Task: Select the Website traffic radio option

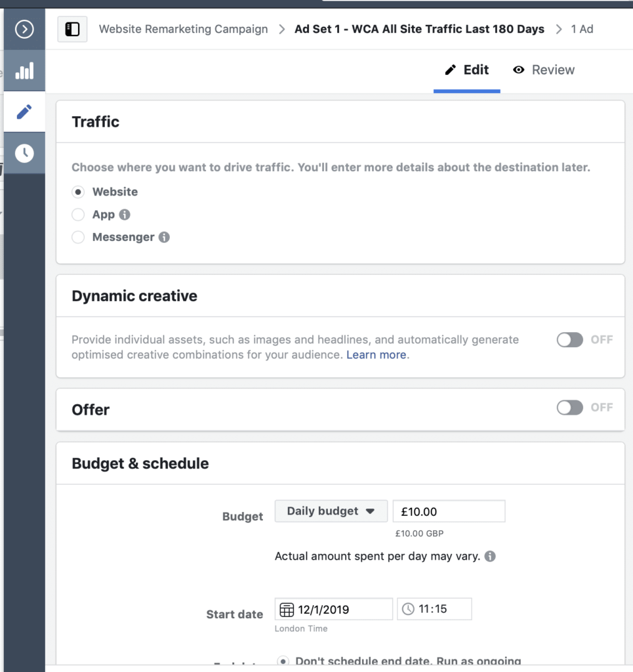Action: 78,192
